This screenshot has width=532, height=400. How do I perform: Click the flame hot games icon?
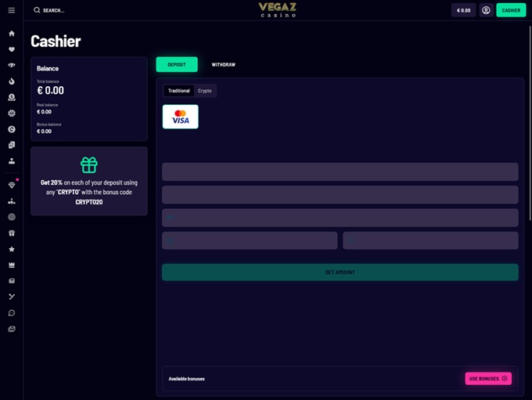pos(12,81)
